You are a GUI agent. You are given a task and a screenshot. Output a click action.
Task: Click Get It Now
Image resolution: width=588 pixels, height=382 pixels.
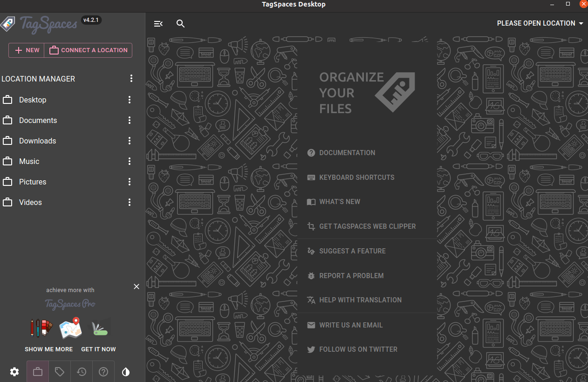point(98,349)
